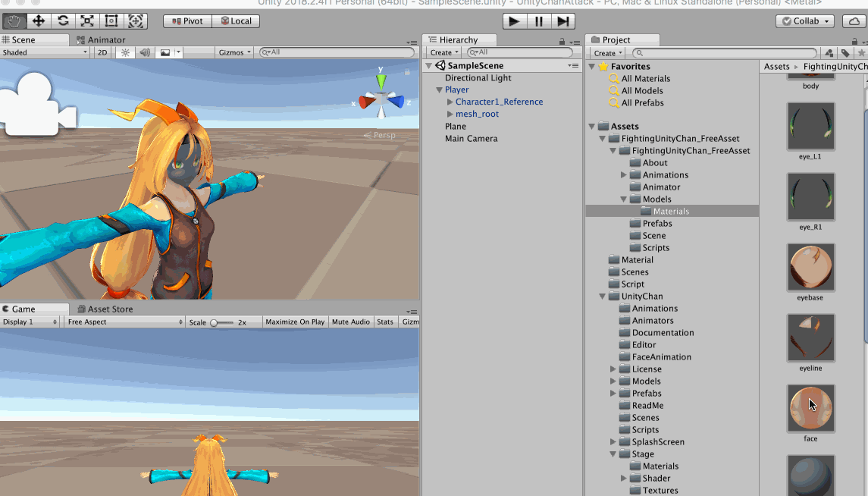
Task: Select the Scale tool
Action: pyautogui.click(x=87, y=21)
